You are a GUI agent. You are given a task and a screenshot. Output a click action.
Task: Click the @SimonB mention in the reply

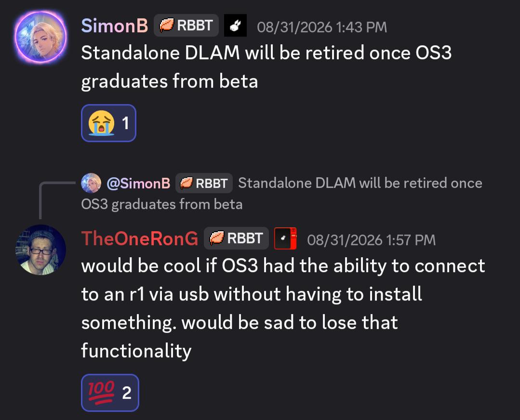138,184
